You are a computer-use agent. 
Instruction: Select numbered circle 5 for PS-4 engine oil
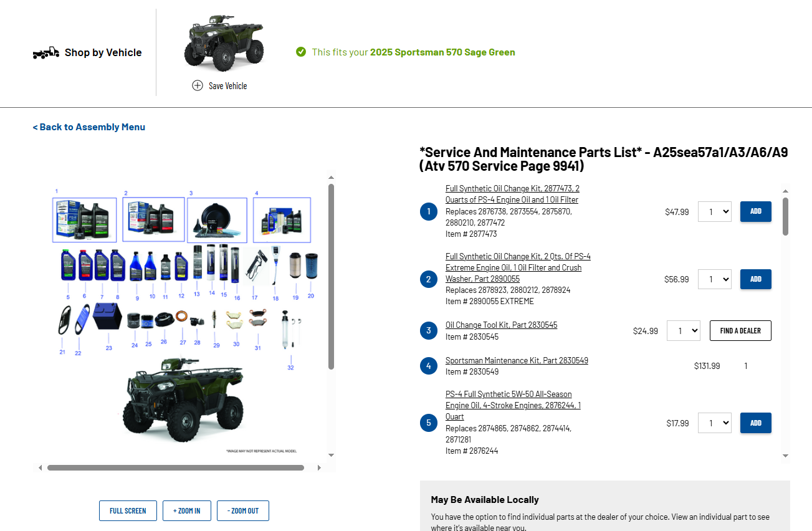coord(428,423)
